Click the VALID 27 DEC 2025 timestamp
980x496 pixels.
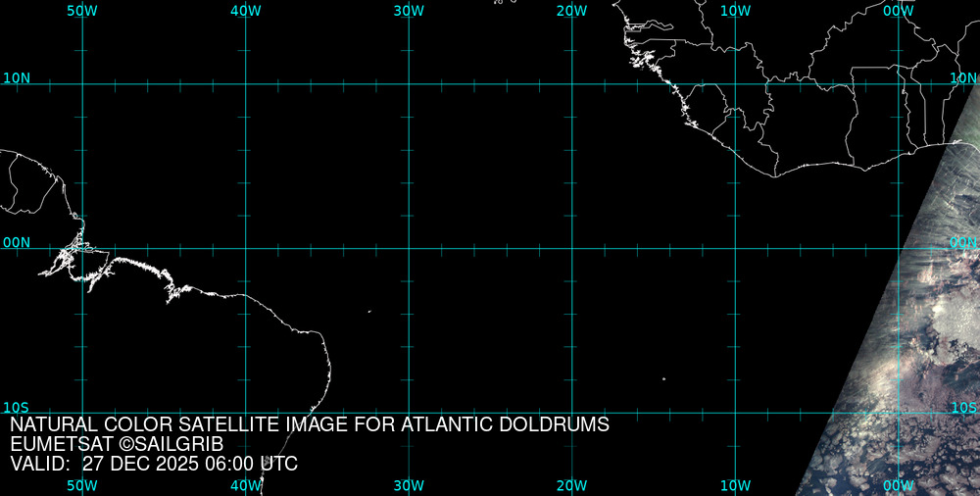[154, 464]
